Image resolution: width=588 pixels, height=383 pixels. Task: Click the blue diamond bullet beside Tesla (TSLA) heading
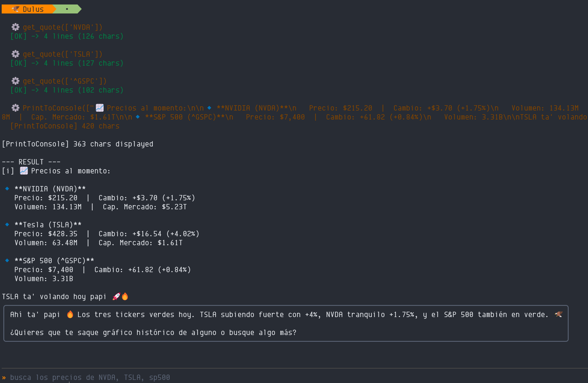tap(7, 224)
